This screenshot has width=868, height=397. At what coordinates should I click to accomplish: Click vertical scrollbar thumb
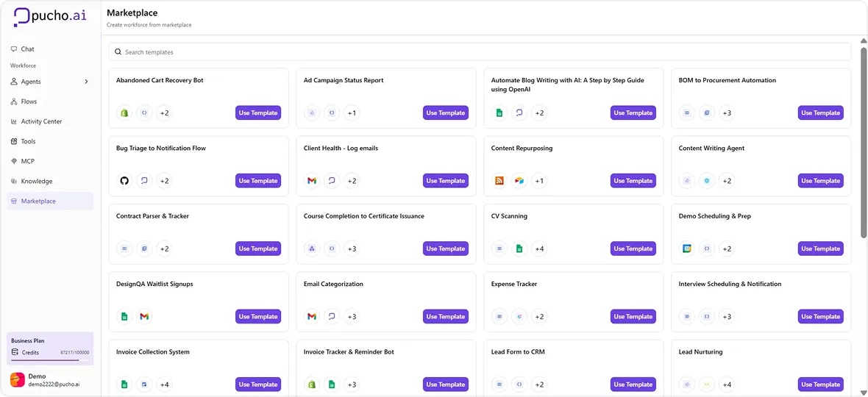[x=863, y=143]
